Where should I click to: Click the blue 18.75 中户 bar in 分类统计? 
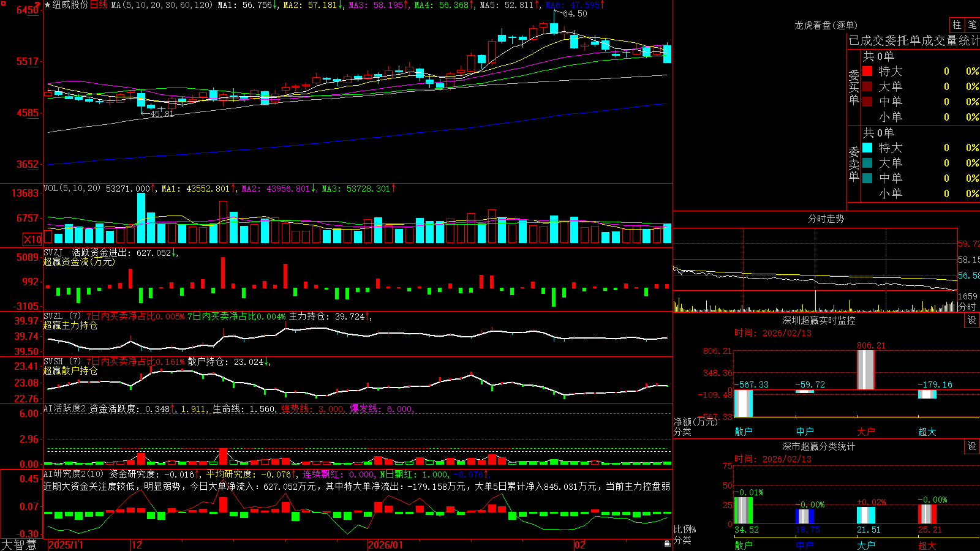click(805, 517)
